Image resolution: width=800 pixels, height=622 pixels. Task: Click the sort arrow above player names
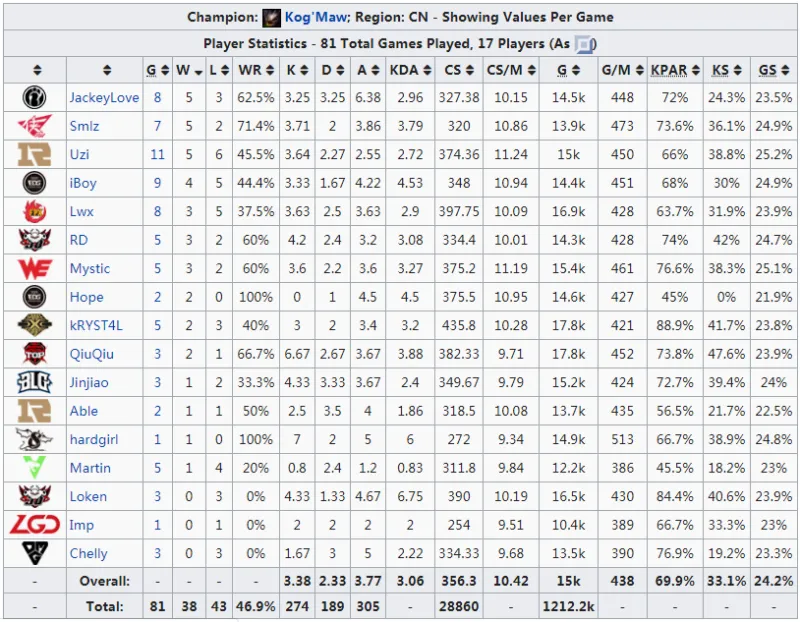coord(106,70)
